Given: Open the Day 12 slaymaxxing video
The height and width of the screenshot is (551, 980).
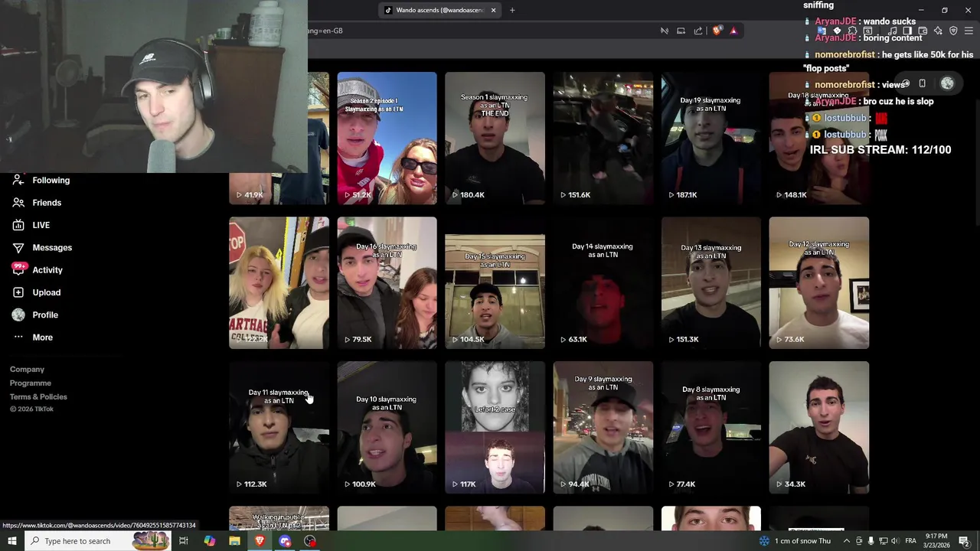Looking at the screenshot, I should pyautogui.click(x=819, y=283).
